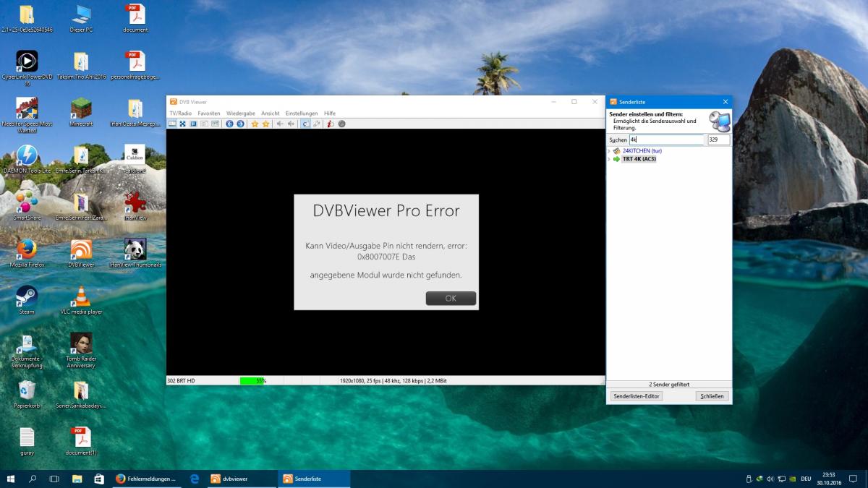Open Tomb Raider Anniversary shortcut
868x488 pixels.
click(81, 351)
